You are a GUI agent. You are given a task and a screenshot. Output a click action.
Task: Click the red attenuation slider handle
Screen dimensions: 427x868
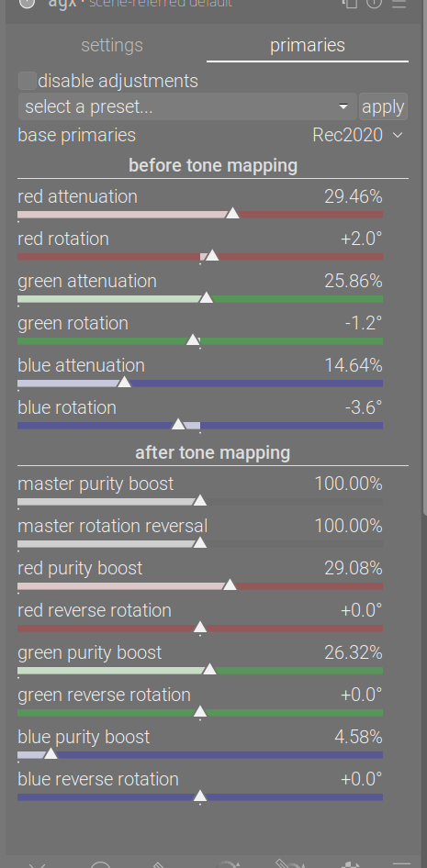(x=232, y=213)
